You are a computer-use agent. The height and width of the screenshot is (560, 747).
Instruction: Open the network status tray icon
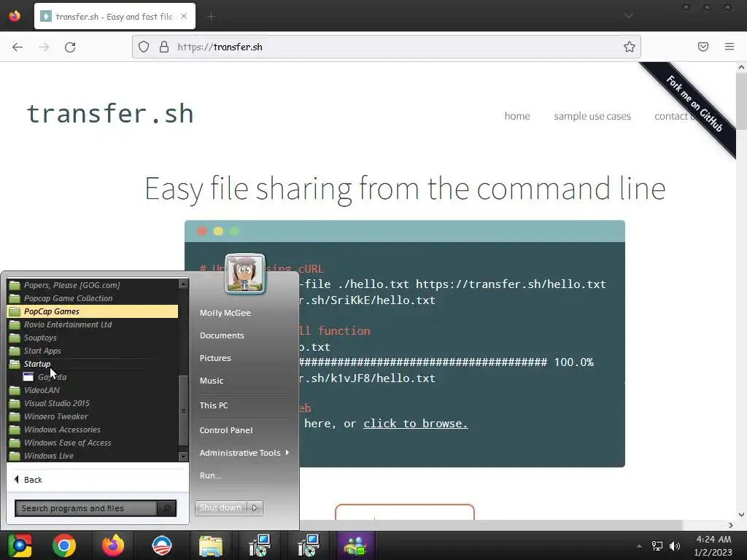(657, 545)
